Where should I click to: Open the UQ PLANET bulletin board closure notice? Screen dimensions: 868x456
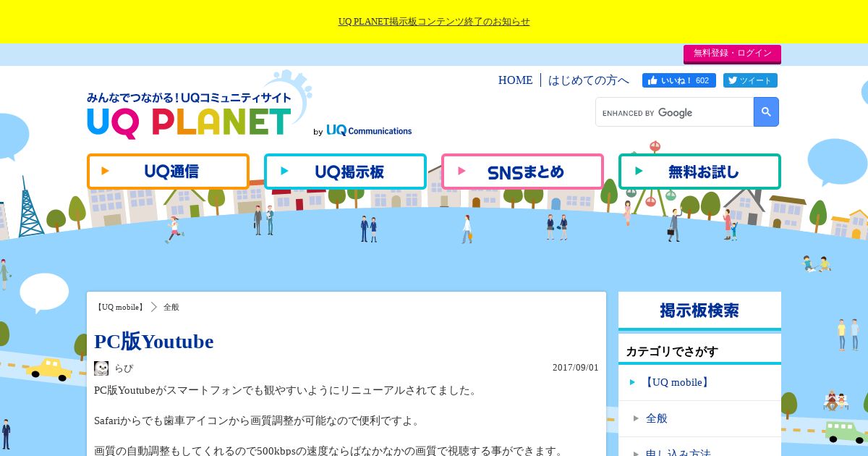coord(434,22)
